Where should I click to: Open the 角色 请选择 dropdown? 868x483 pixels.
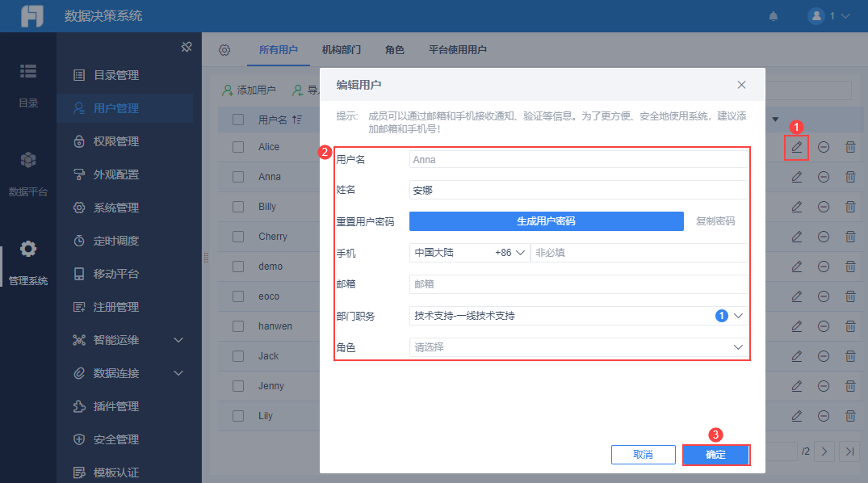pyautogui.click(x=578, y=347)
